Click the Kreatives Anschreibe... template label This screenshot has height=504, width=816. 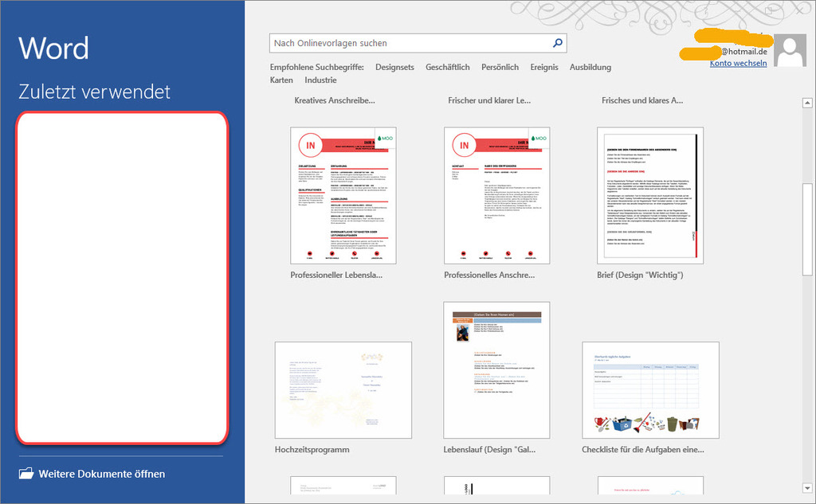[x=335, y=100]
